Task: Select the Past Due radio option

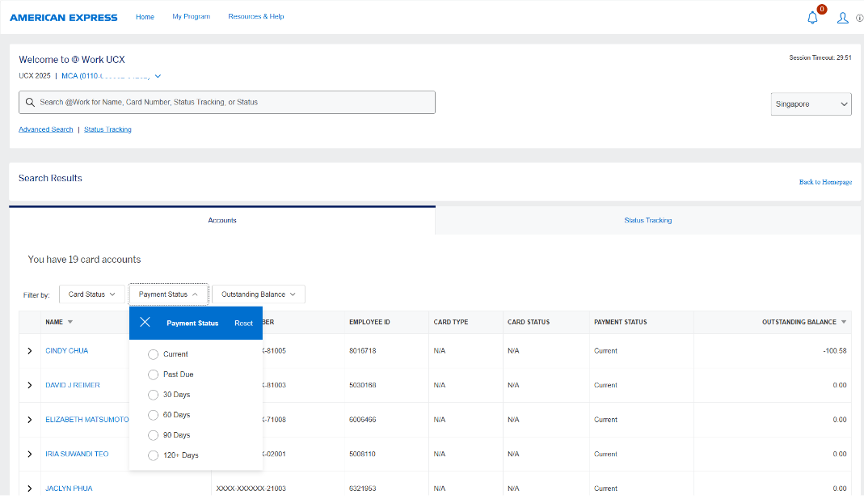Action: point(153,374)
